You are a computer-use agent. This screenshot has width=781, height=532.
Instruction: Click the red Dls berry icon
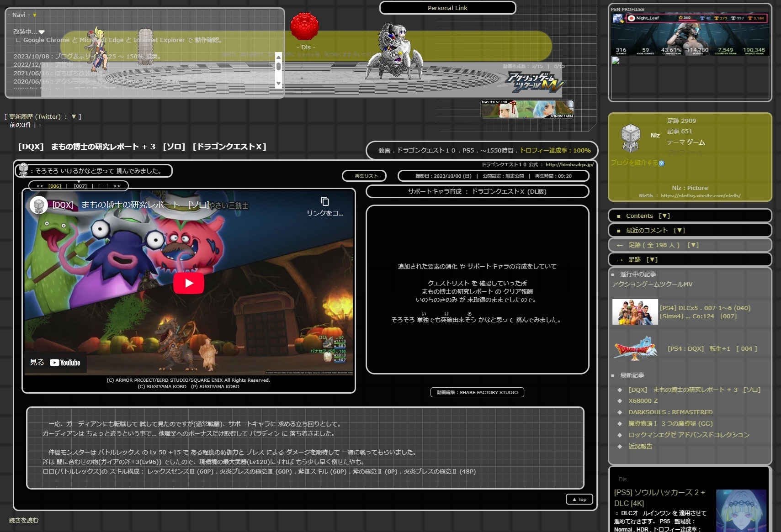click(x=304, y=26)
